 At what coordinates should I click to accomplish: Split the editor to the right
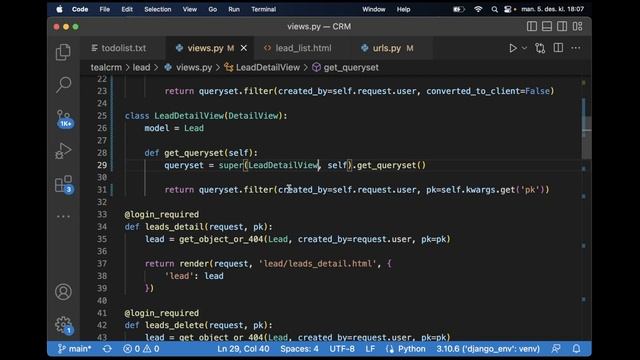558,48
